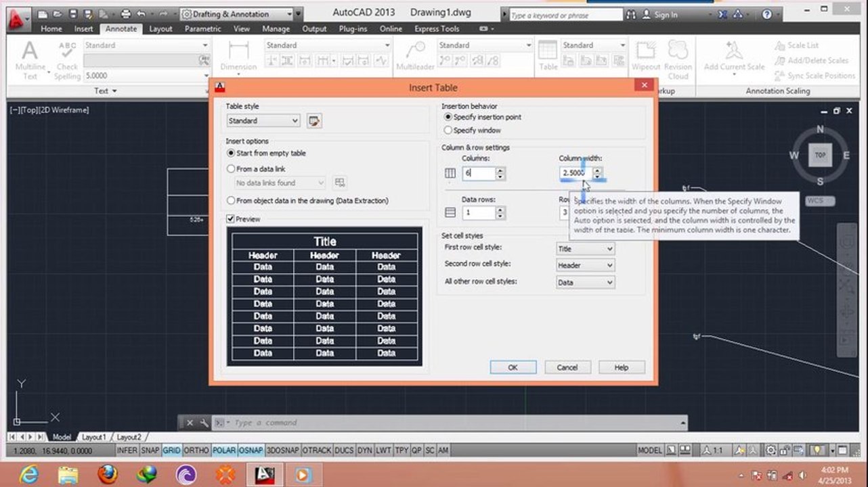868x487 pixels.
Task: Click Help in Insert Table dialog
Action: 622,367
